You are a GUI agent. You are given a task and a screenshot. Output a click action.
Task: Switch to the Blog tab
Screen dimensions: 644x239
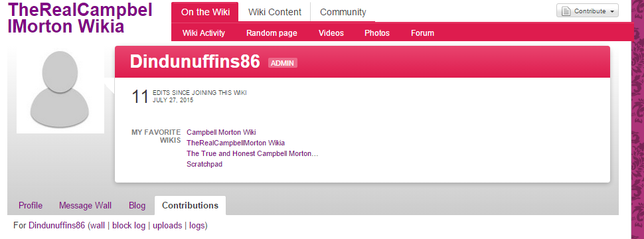click(x=137, y=205)
